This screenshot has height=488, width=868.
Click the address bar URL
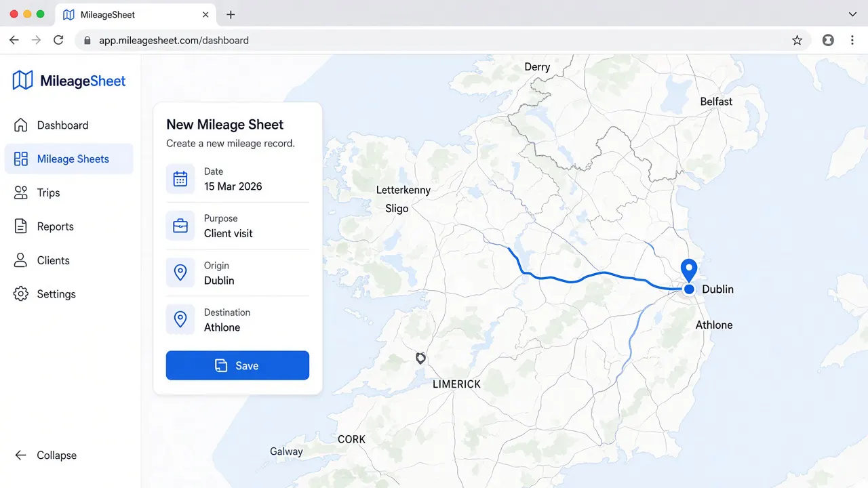[174, 40]
